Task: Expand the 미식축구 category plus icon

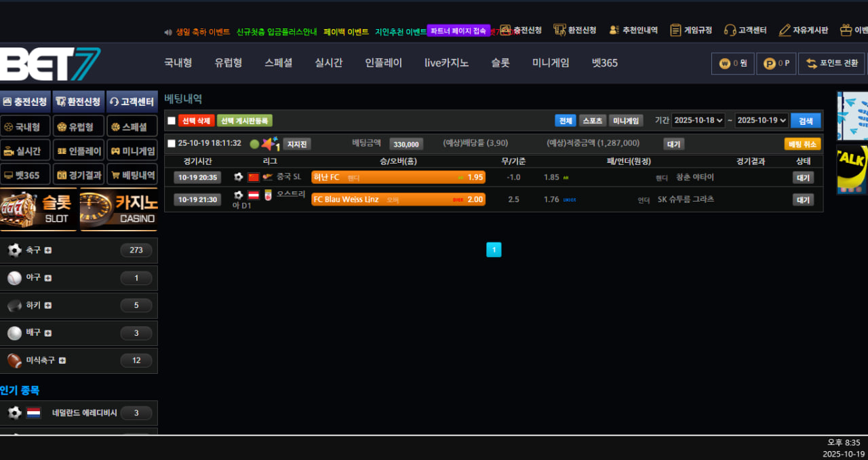Action: click(x=62, y=361)
